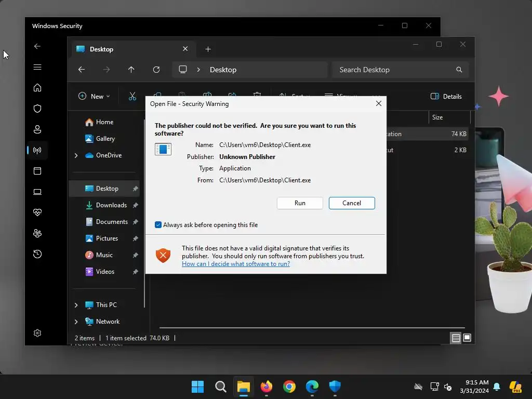Open Windows Security from the taskbar
Image resolution: width=532 pixels, height=399 pixels.
pos(335,387)
